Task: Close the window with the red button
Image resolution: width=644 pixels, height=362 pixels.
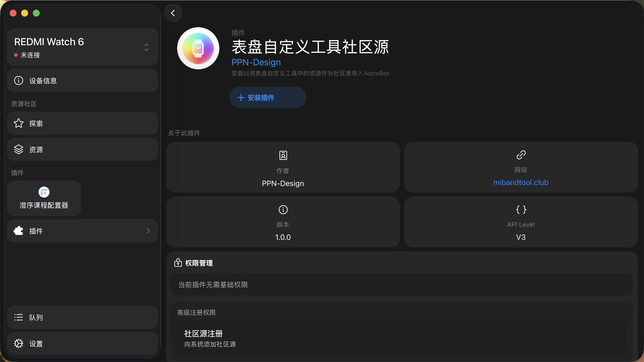Action: pyautogui.click(x=13, y=13)
